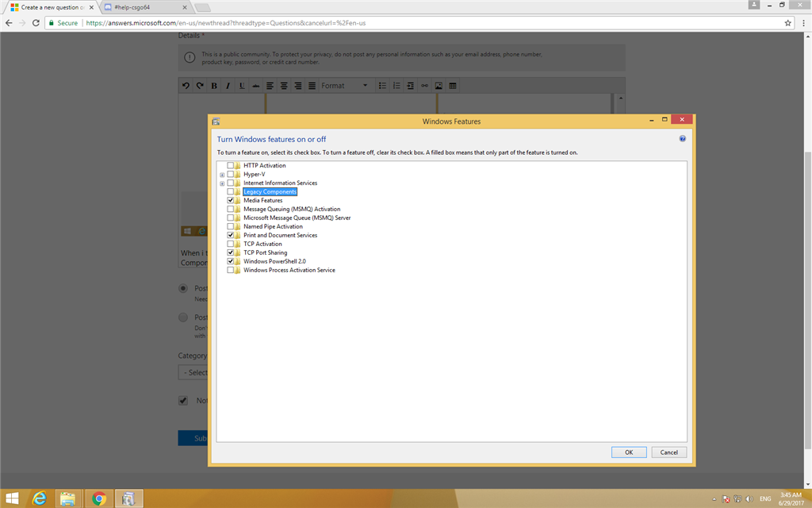812x508 pixels.
Task: Toggle Italic formatting in the editor
Action: click(x=228, y=86)
